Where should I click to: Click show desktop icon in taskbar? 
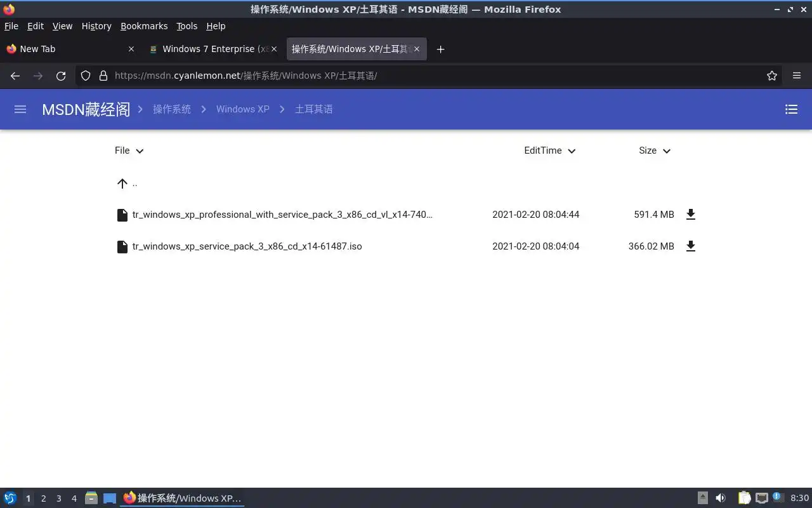110,498
